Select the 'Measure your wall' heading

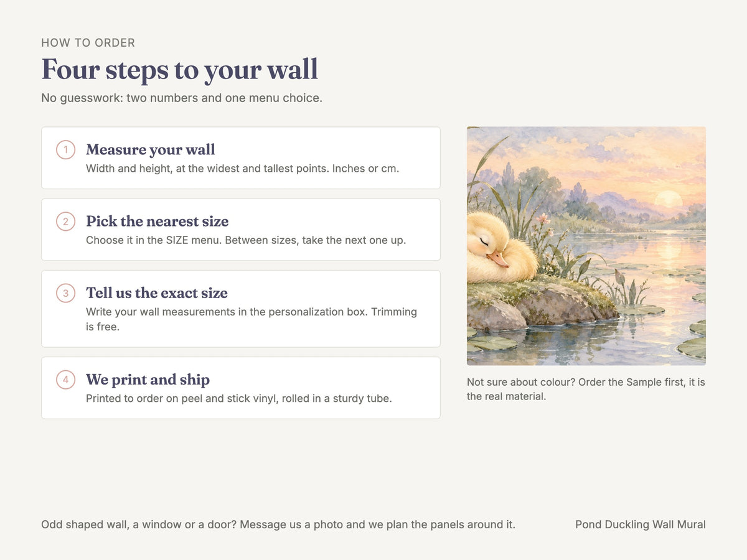pyautogui.click(x=151, y=149)
